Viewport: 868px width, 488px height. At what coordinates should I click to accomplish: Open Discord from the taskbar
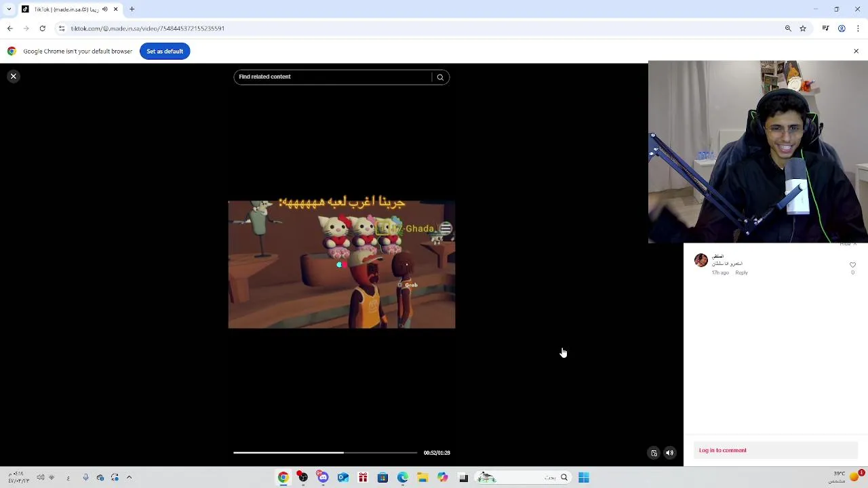[323, 478]
